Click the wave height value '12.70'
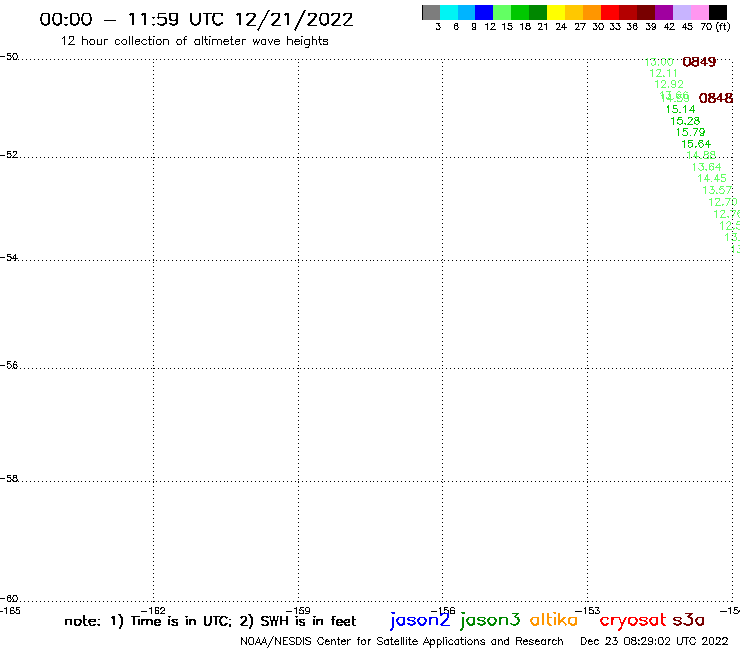Viewport: 740px width, 650px height. click(723, 202)
